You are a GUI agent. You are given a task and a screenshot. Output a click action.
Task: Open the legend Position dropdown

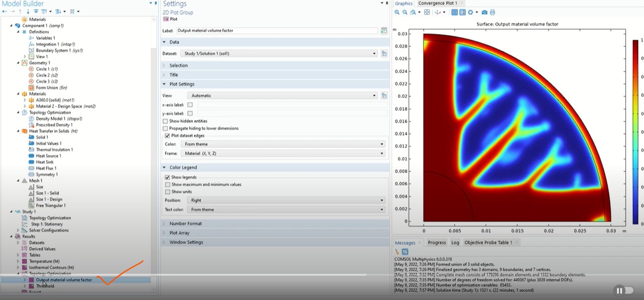(286, 200)
